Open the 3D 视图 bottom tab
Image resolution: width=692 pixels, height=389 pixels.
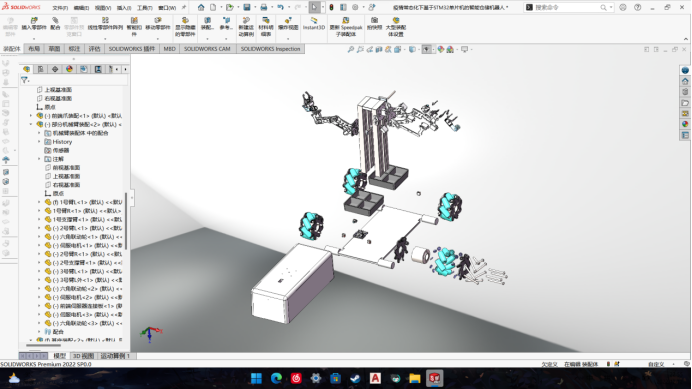(83, 356)
